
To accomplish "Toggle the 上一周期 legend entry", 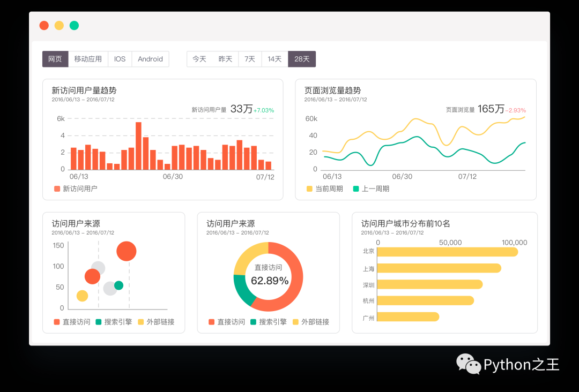I will [371, 189].
